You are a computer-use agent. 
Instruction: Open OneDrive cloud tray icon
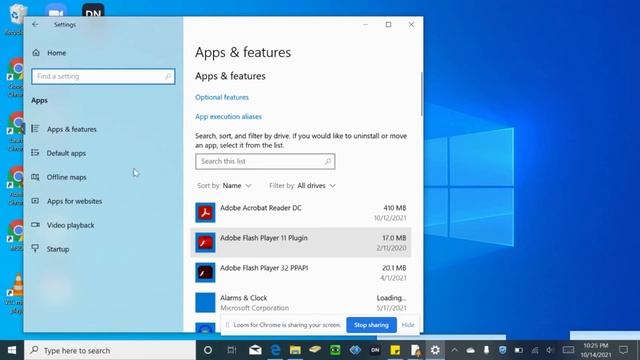point(471,350)
